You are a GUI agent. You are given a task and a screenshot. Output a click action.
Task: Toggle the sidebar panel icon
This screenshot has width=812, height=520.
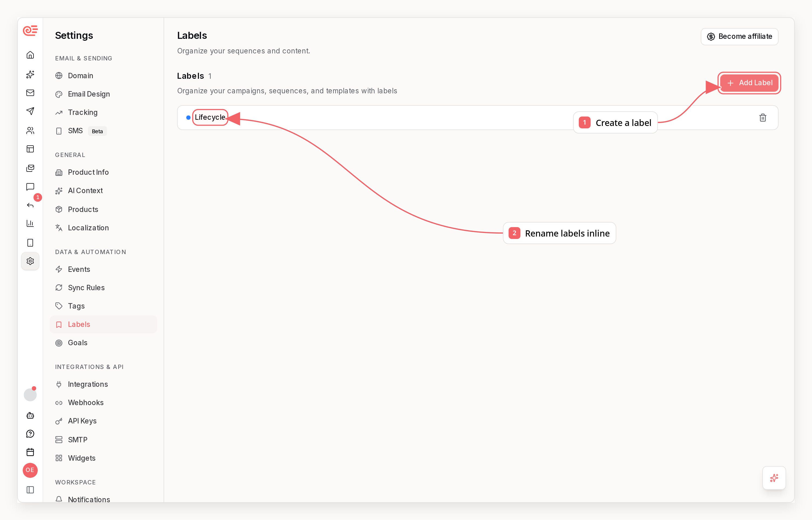(x=30, y=490)
